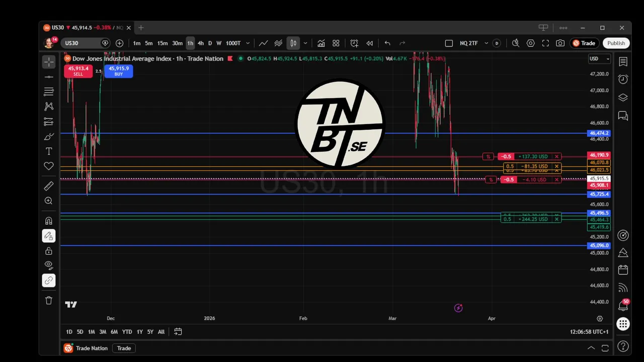Expand the chart type dropdown arrow
Screen dimensions: 644x362
(305, 43)
